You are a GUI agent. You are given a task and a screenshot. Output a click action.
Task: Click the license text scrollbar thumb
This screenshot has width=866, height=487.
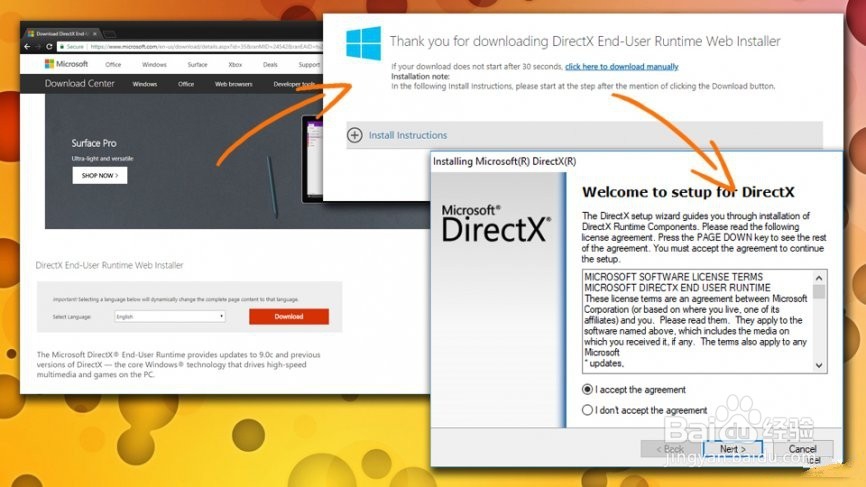[819, 292]
